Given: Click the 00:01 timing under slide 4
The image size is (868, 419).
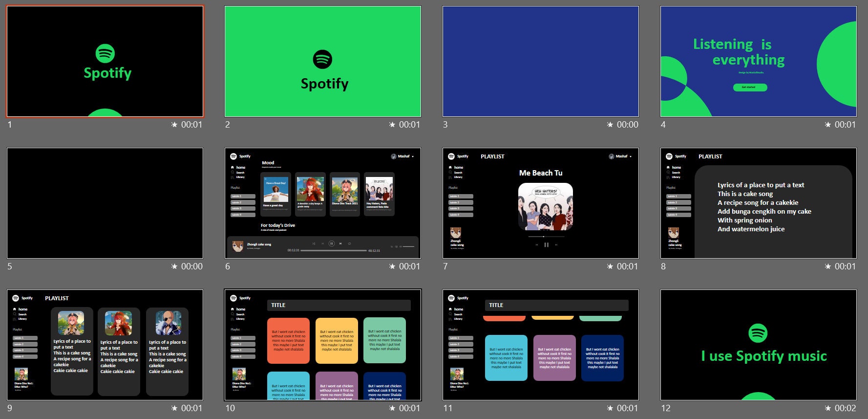Looking at the screenshot, I should pyautogui.click(x=845, y=125).
